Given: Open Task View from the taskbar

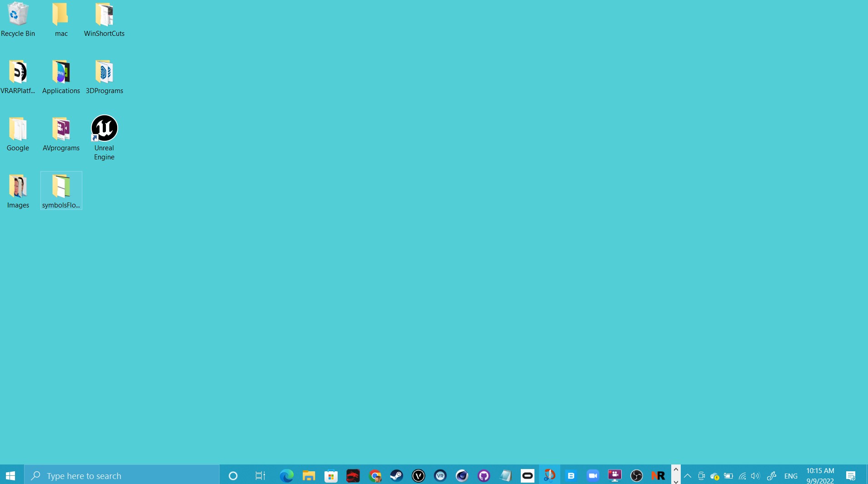Looking at the screenshot, I should (x=260, y=475).
